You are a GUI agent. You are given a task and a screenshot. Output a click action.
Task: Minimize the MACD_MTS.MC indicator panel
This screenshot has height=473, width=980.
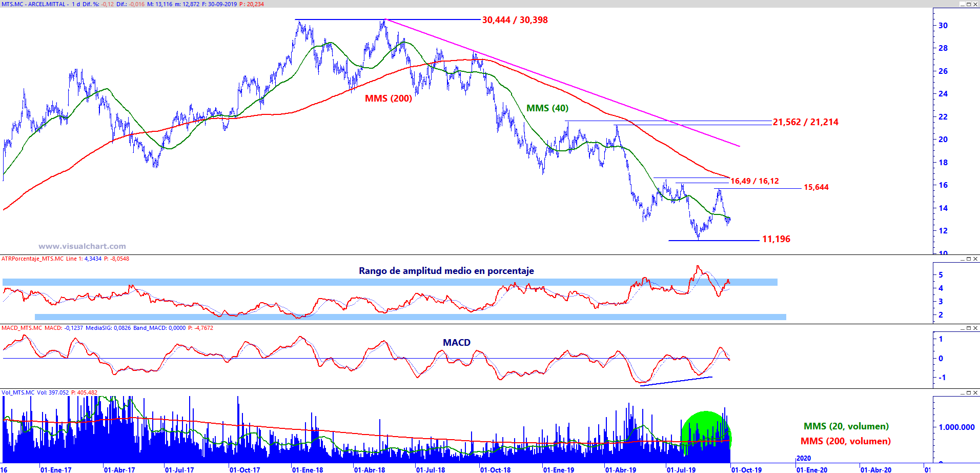(x=962, y=328)
